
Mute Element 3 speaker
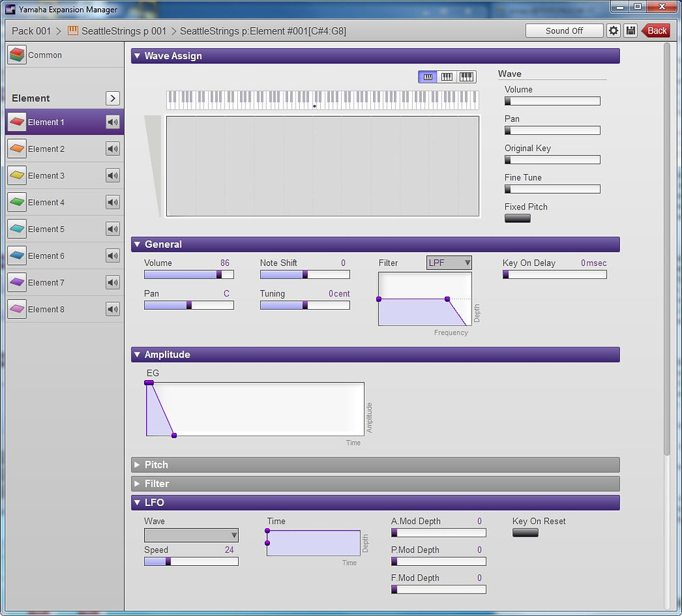click(113, 175)
